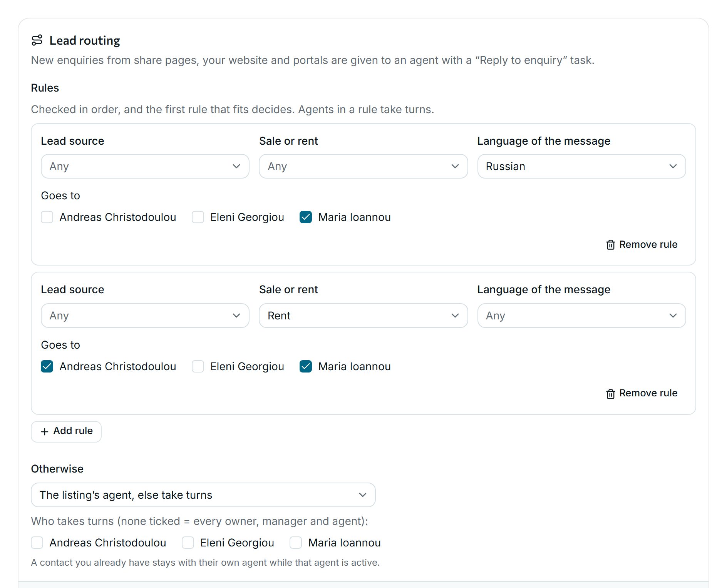727x588 pixels.
Task: Check Andreas Christodoulou in the first rule
Action: 47,217
